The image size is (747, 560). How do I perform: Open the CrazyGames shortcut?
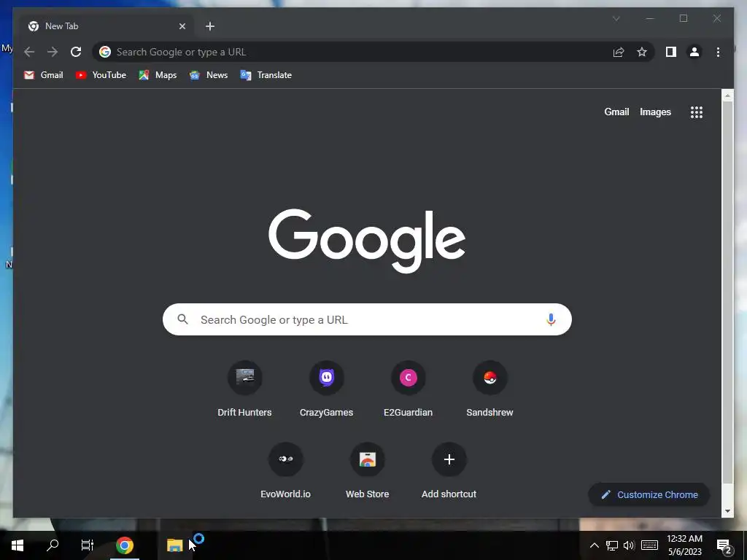(326, 390)
